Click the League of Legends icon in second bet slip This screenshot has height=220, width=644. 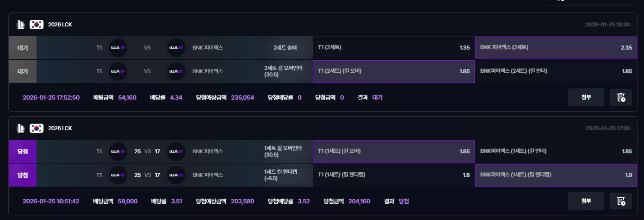(x=20, y=128)
